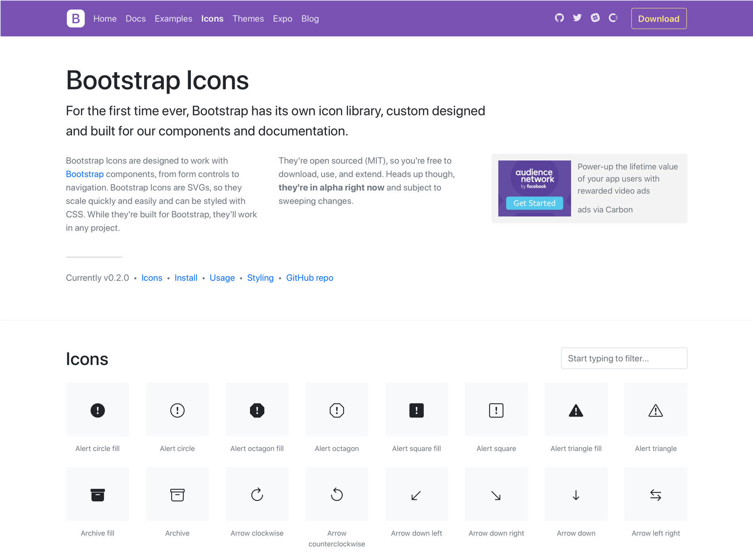
Task: Select the Alert square fill icon
Action: 417,409
